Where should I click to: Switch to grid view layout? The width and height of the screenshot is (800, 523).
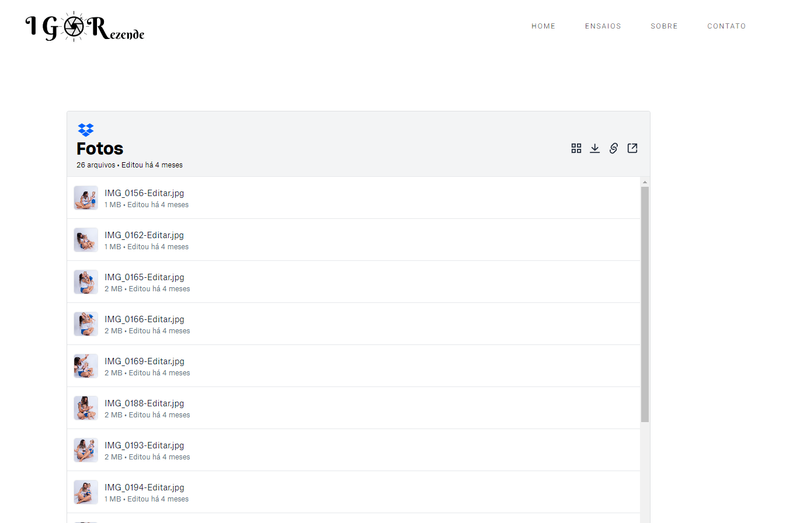pyautogui.click(x=576, y=148)
